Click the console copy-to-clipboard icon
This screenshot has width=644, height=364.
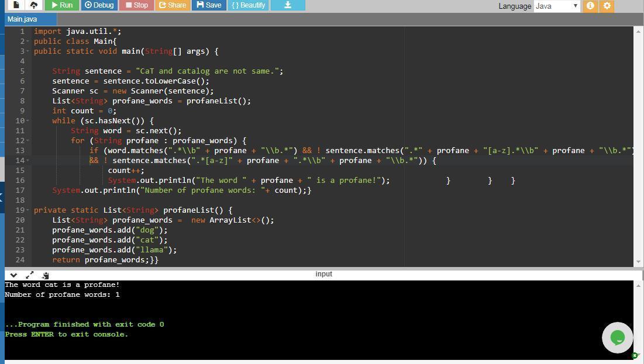46,275
